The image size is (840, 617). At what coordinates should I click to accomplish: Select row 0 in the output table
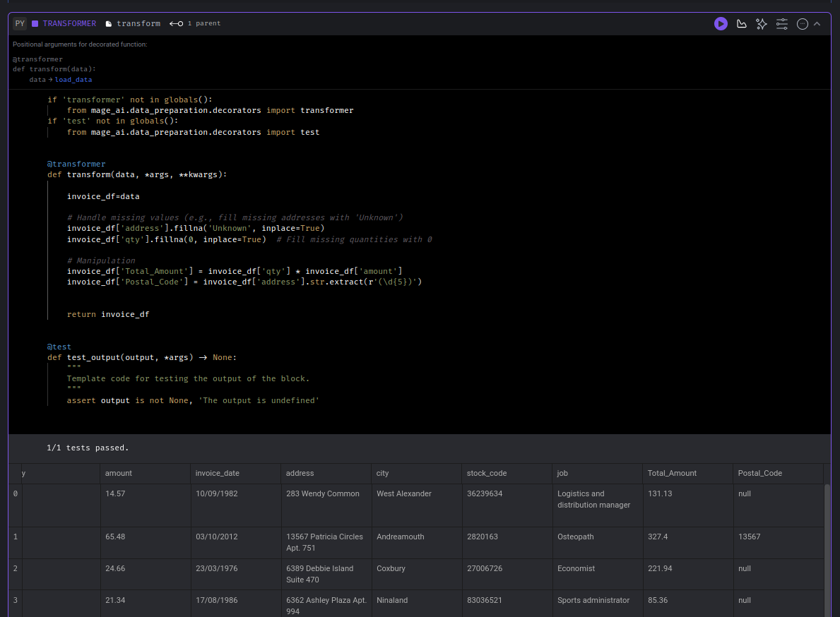[15, 493]
